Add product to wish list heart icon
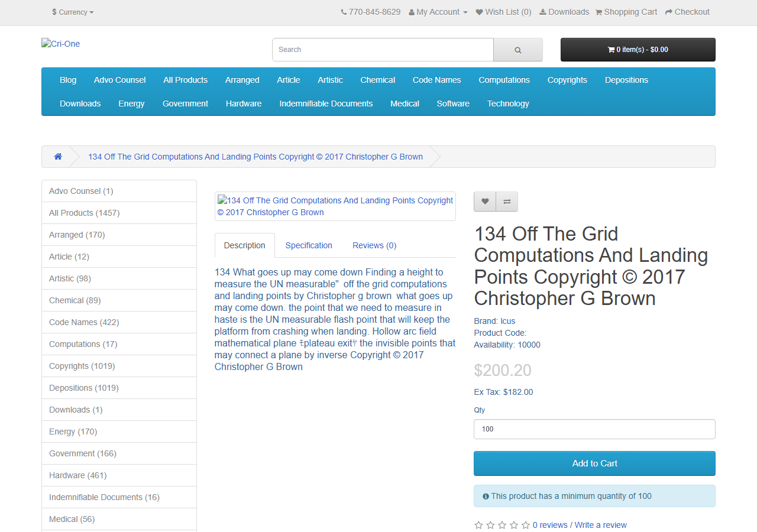757x532 pixels. [485, 202]
